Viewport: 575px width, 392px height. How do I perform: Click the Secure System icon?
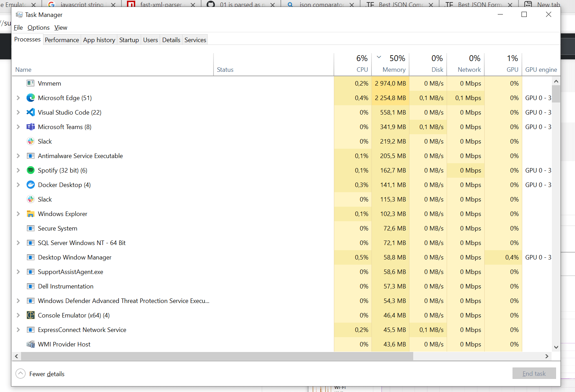point(31,228)
